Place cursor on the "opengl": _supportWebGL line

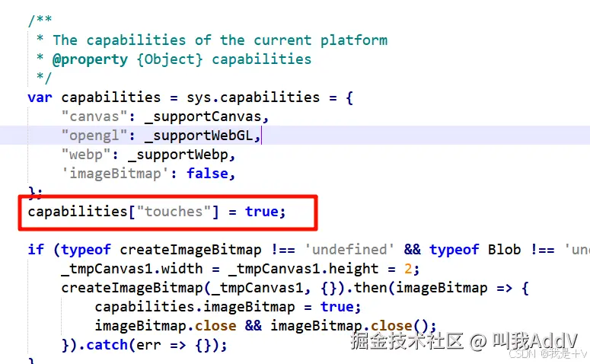pyautogui.click(x=161, y=136)
